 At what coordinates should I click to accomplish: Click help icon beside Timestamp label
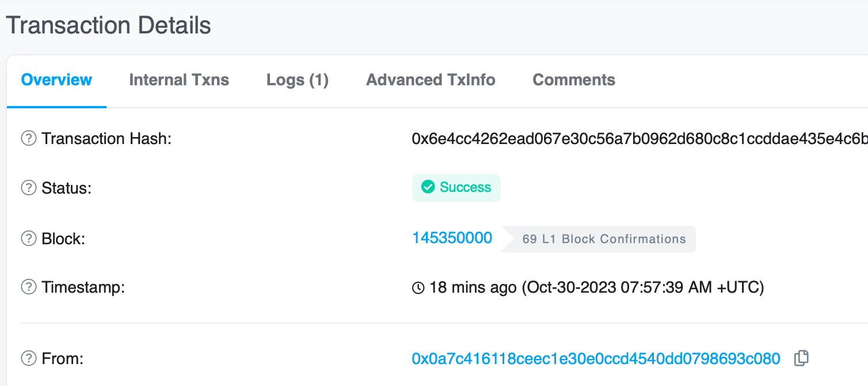click(x=29, y=287)
